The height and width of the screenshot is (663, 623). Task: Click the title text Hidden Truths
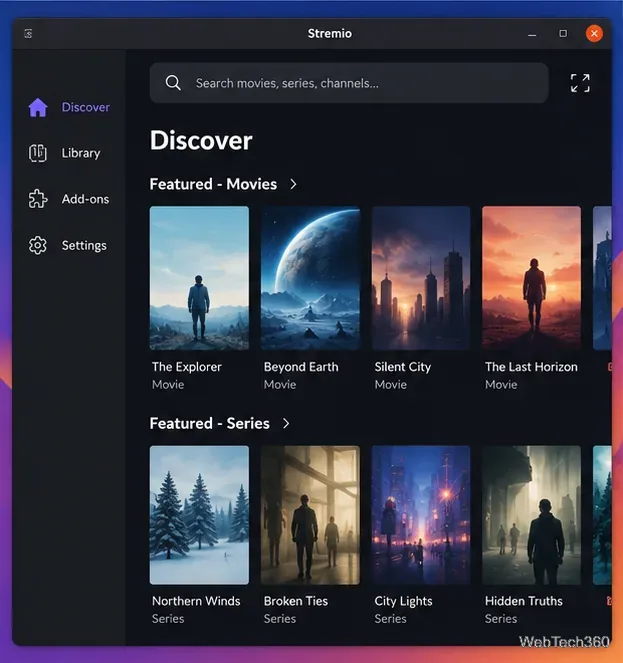[x=524, y=601]
